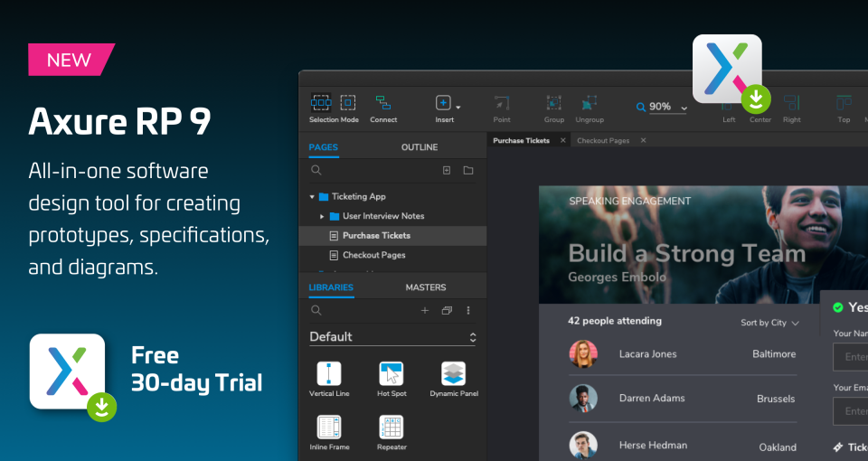868x461 pixels.
Task: Click Herse Hedman avatar
Action: pos(583,446)
